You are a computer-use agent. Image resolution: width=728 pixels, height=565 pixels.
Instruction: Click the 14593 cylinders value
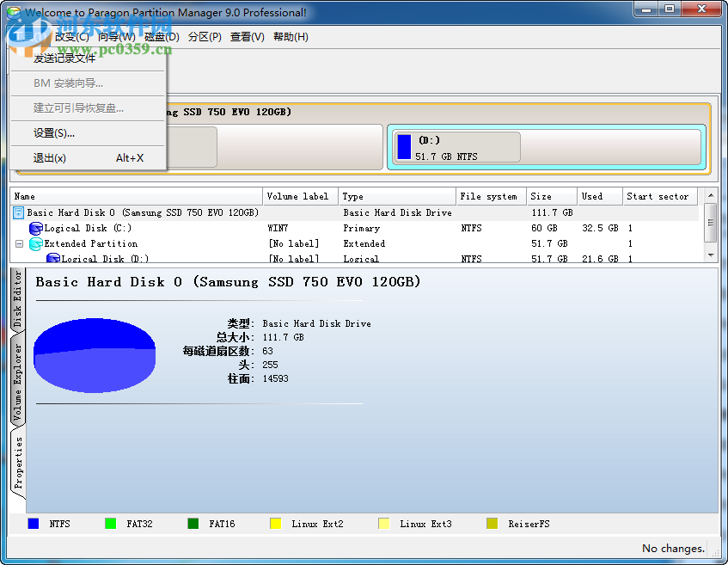pos(275,378)
